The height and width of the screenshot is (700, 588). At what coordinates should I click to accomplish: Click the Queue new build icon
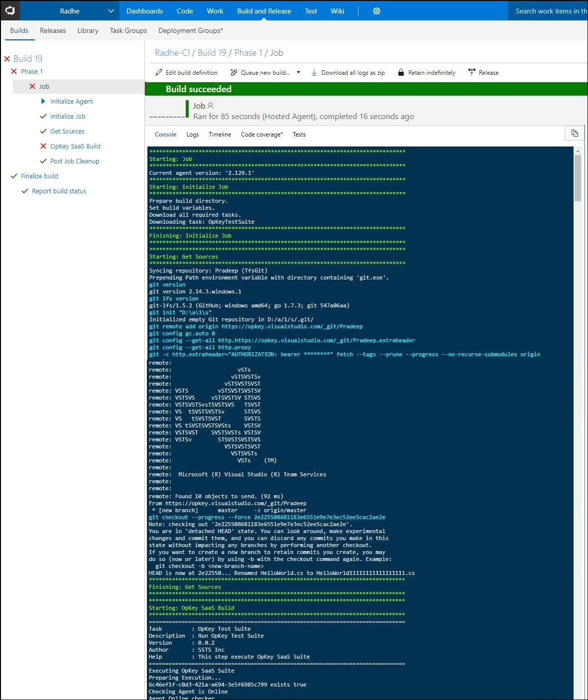[234, 73]
